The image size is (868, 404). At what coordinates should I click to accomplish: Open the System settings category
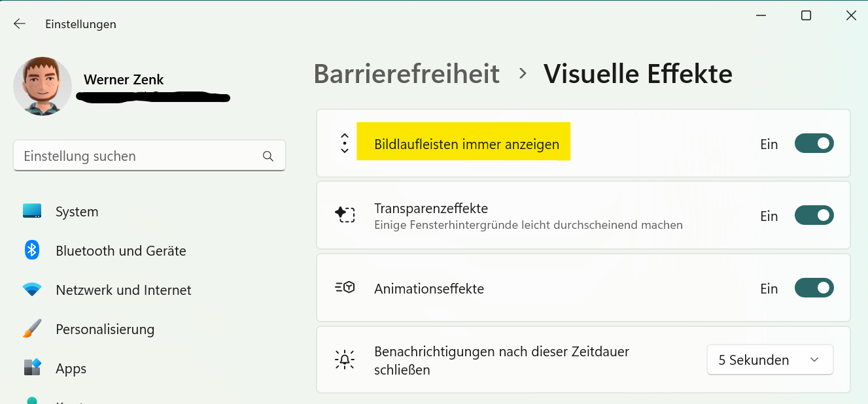click(x=77, y=212)
